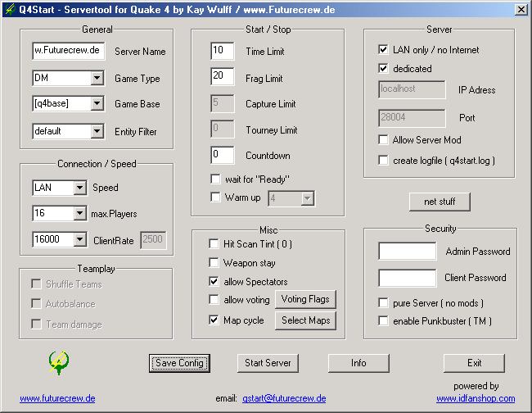Click the Server Name input field
The width and height of the screenshot is (532, 413).
68,51
